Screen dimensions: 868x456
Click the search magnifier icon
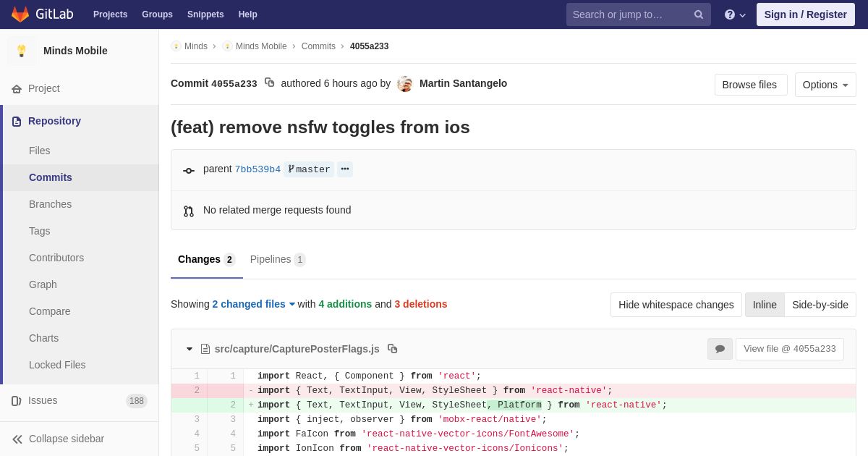699,14
